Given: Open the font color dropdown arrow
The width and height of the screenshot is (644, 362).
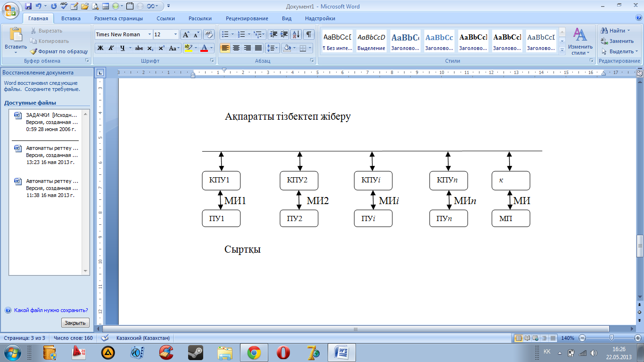Looking at the screenshot, I should (211, 48).
